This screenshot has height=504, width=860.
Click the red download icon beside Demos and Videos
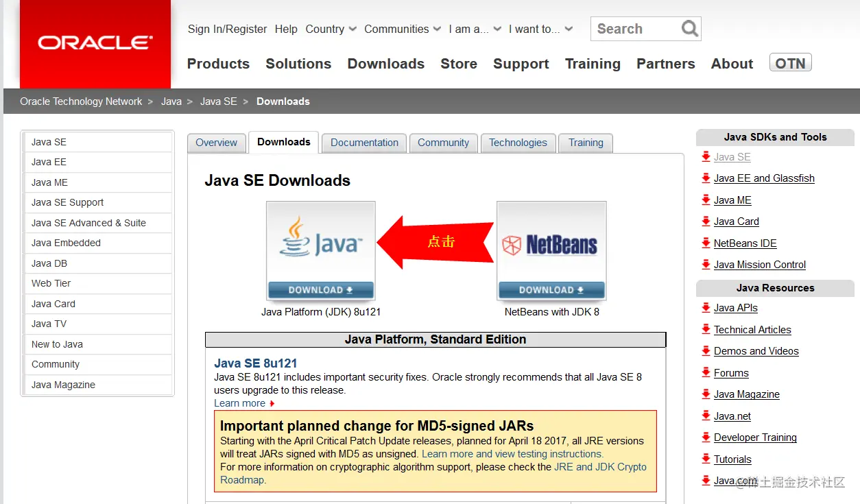(x=706, y=350)
